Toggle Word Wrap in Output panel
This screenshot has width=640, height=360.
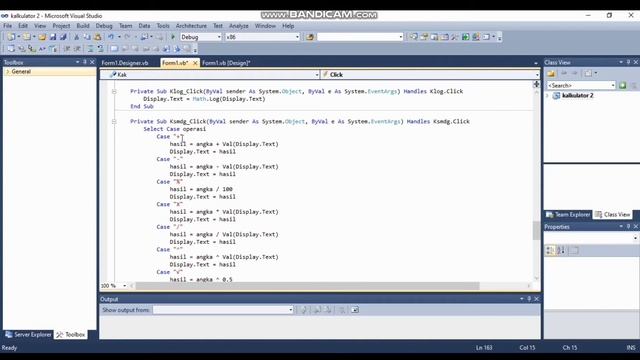[x=355, y=310]
